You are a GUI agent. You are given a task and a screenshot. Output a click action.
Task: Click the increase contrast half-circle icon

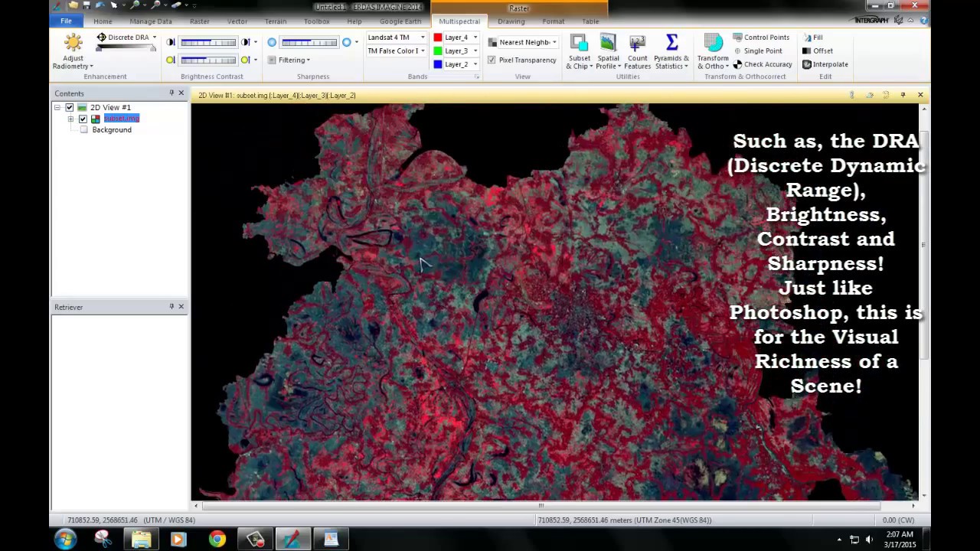(x=245, y=42)
